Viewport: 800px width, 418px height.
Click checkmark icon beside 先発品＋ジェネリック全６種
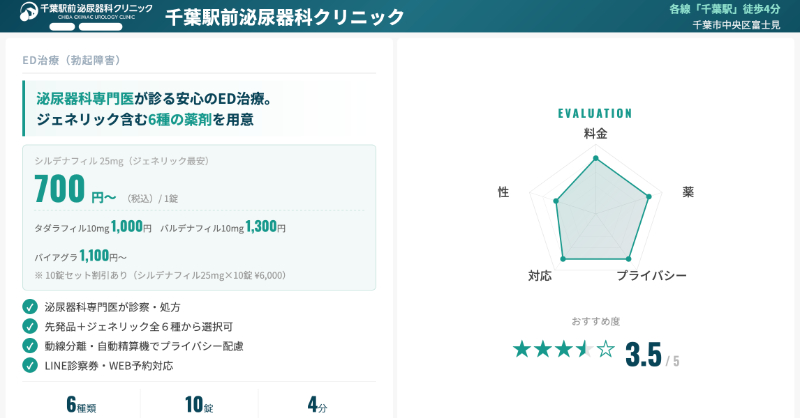coord(30,326)
